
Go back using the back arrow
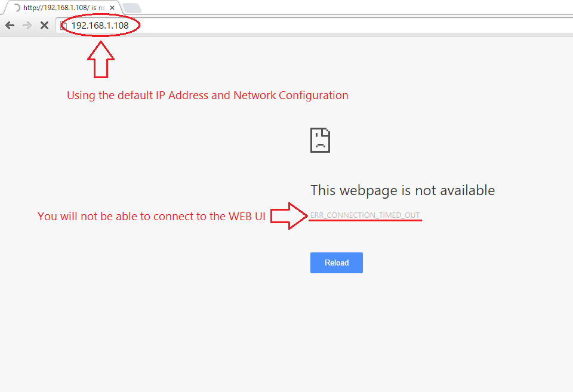click(x=10, y=25)
